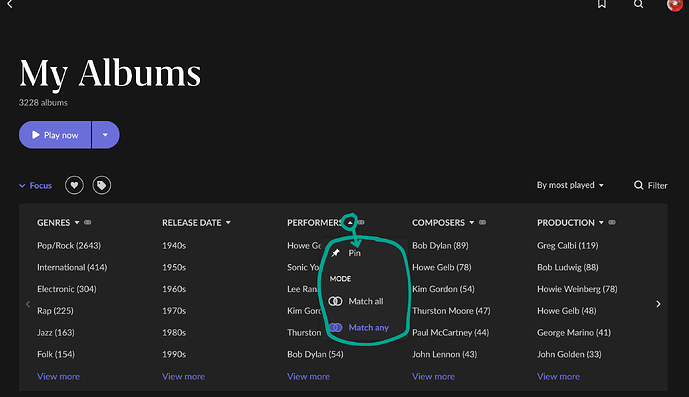View more composers
The width and height of the screenshot is (689, 397).
[433, 376]
